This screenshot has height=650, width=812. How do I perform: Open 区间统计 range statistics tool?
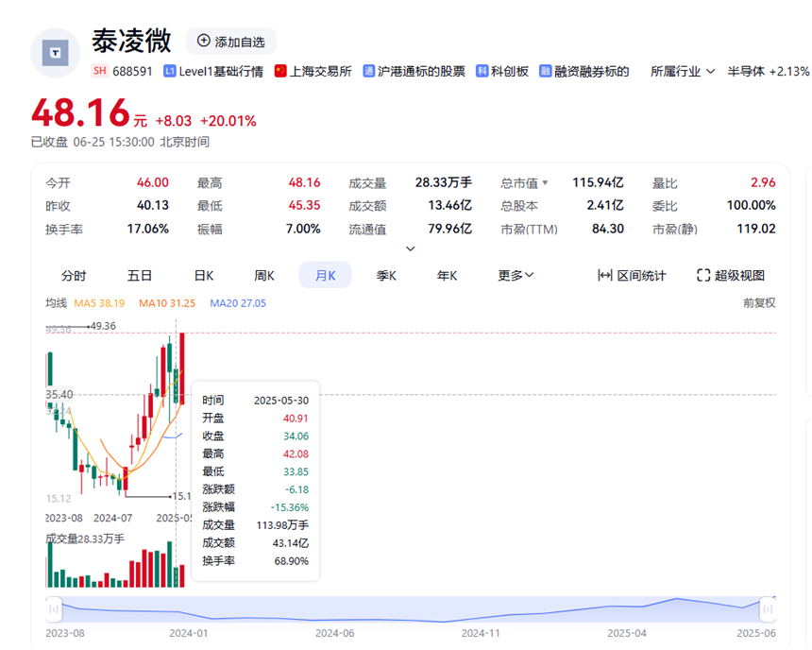coord(632,275)
